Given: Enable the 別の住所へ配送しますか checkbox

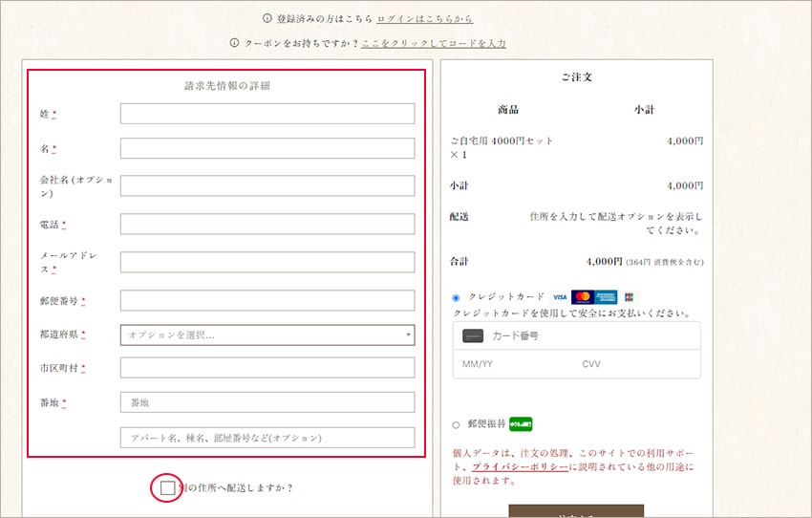Looking at the screenshot, I should click(x=168, y=488).
